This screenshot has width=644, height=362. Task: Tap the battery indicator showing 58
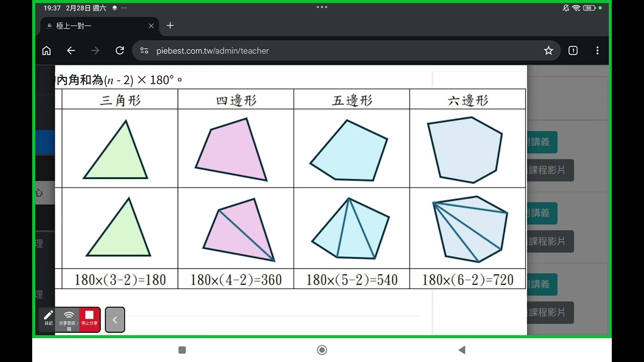(589, 8)
